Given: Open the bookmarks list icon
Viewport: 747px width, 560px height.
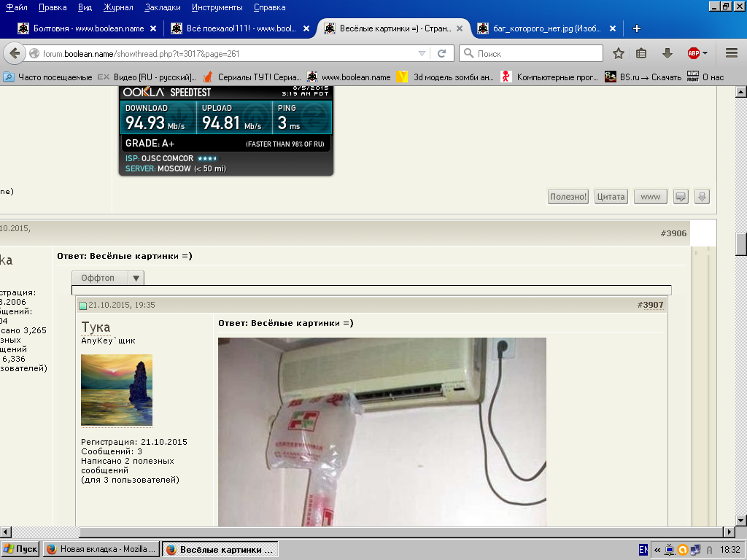Looking at the screenshot, I should tap(641, 53).
